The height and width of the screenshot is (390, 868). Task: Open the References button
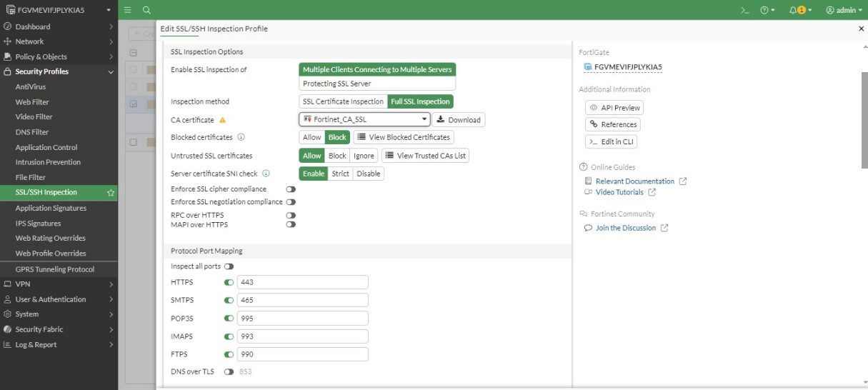pos(612,124)
